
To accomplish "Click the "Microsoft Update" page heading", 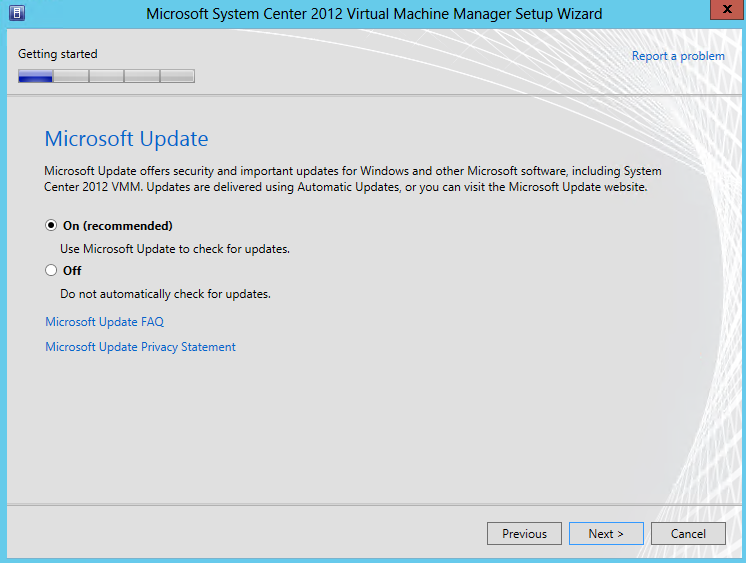I will pyautogui.click(x=126, y=139).
